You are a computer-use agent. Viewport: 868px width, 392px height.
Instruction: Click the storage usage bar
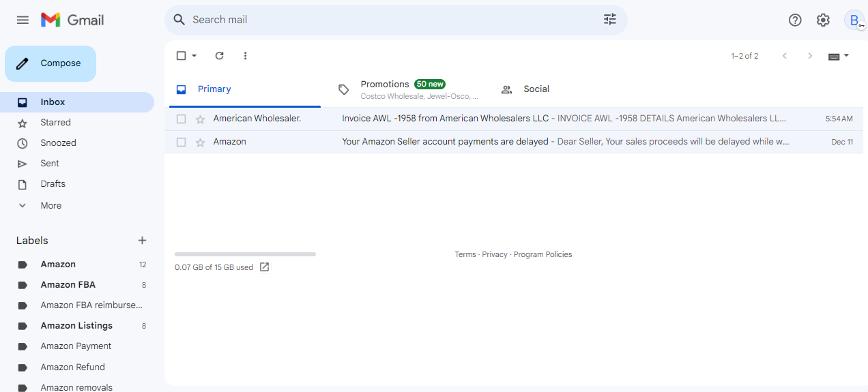245,254
